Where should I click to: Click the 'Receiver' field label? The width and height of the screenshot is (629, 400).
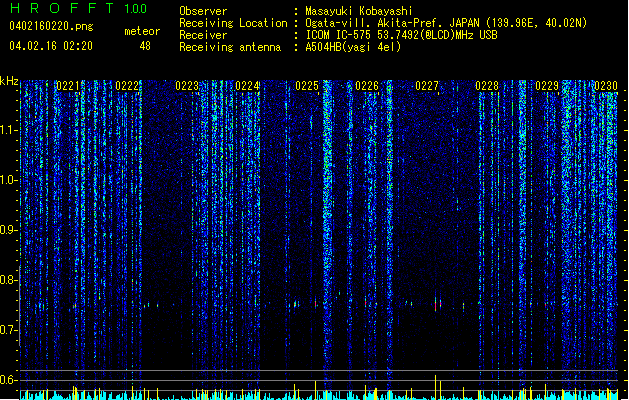(203, 35)
